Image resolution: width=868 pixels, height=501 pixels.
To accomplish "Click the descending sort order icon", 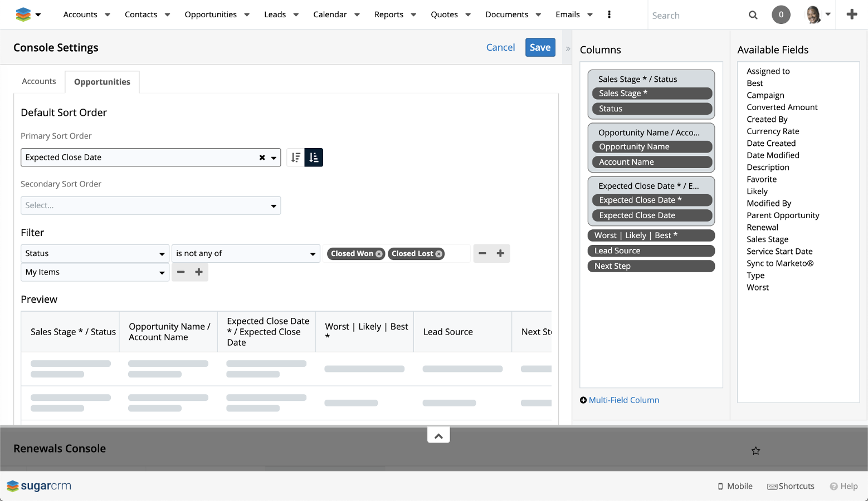I will [296, 158].
